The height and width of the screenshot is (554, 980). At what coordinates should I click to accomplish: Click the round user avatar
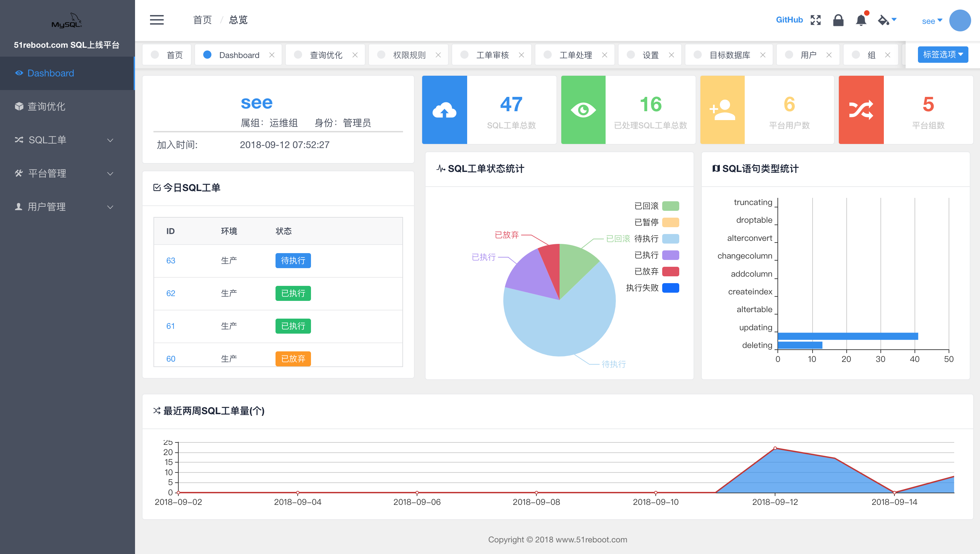tap(960, 20)
